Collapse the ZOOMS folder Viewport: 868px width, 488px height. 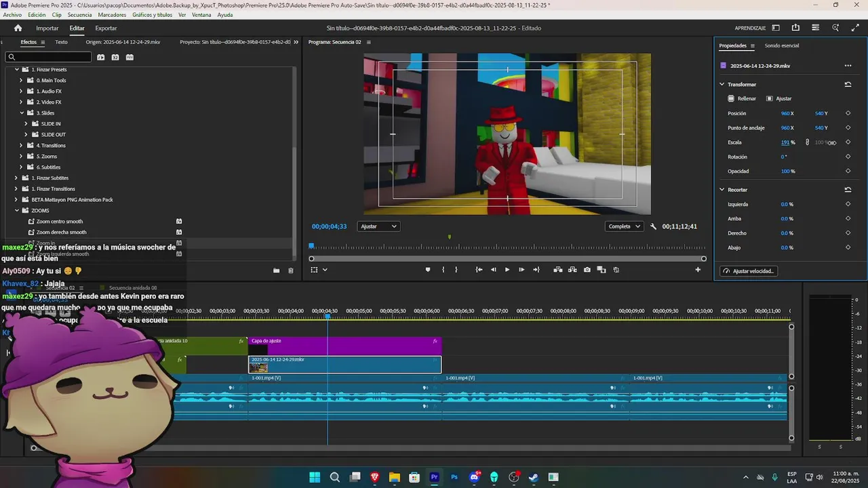16,210
